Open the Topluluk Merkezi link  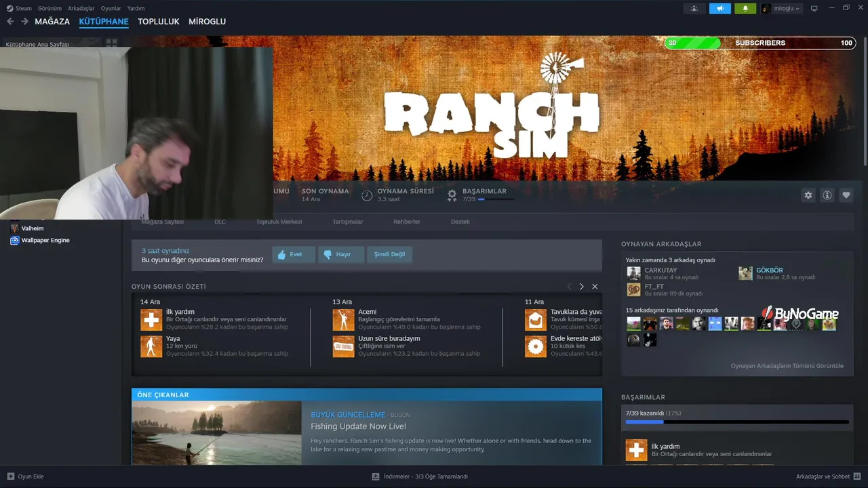(x=279, y=222)
